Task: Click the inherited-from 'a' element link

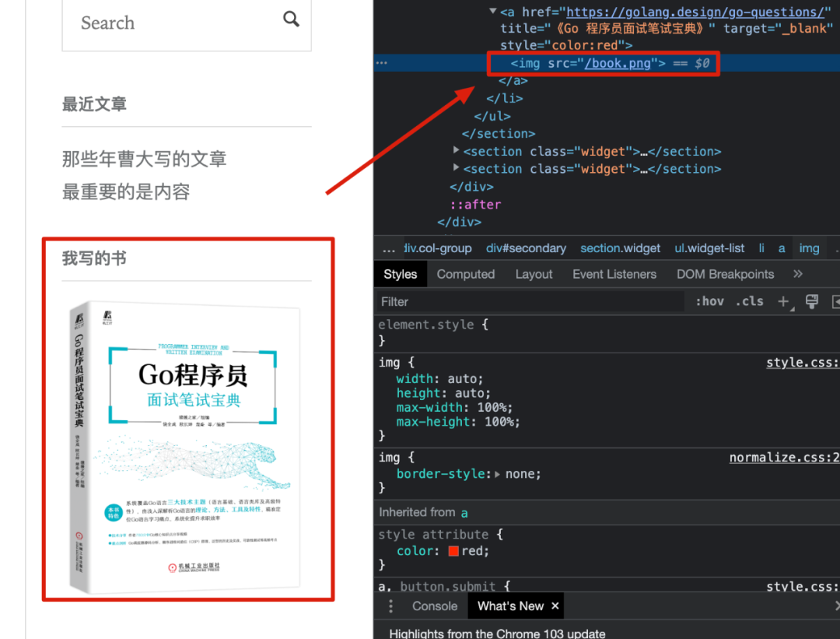Action: (464, 513)
